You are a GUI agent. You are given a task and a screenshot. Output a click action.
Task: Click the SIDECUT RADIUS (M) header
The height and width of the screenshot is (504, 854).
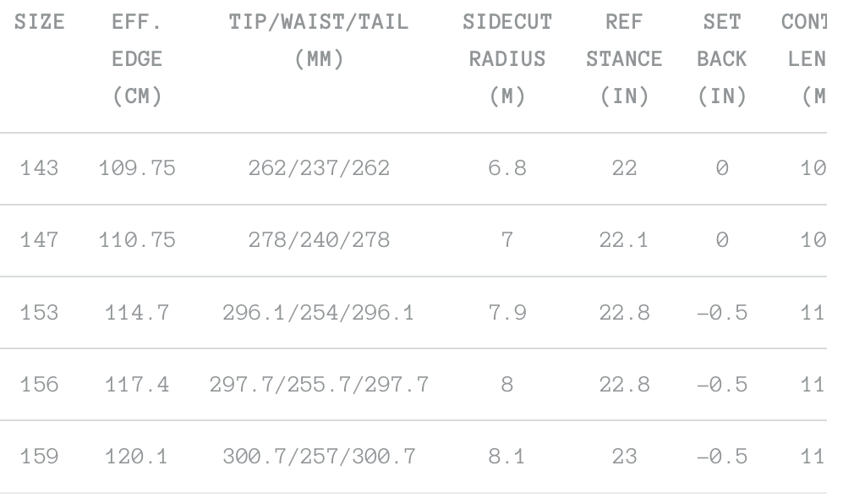click(507, 59)
